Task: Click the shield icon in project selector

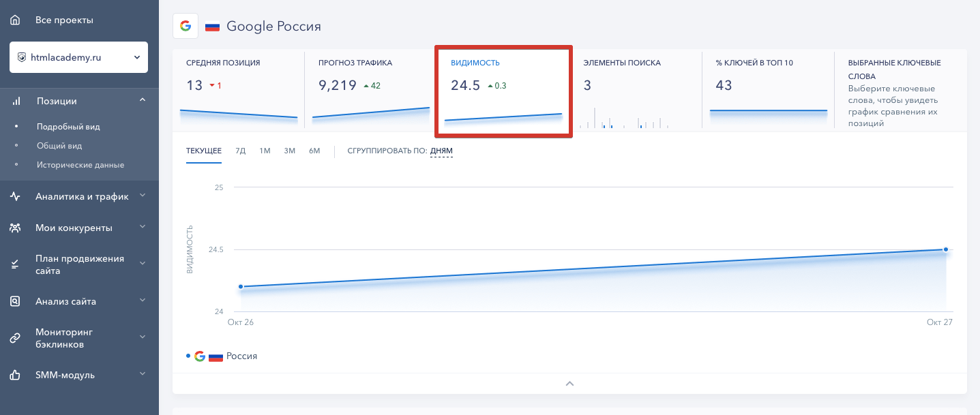Action: 22,58
